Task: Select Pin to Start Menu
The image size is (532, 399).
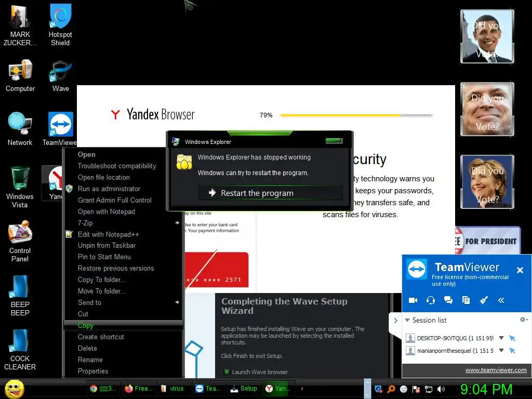Action: pyautogui.click(x=124, y=257)
